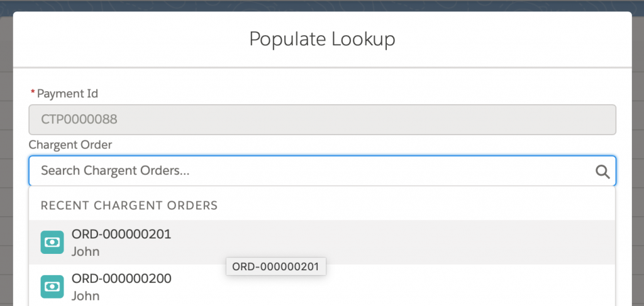
Task: Focus the Search Chargent Orders field
Action: (x=322, y=171)
